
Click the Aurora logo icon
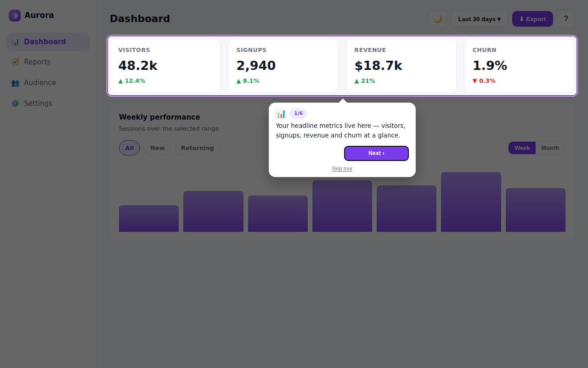point(15,16)
